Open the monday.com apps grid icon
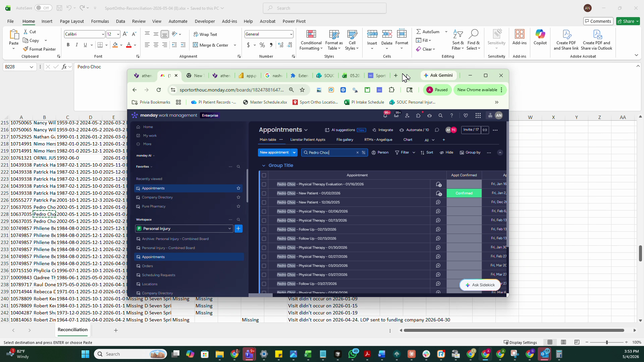 pos(478,115)
